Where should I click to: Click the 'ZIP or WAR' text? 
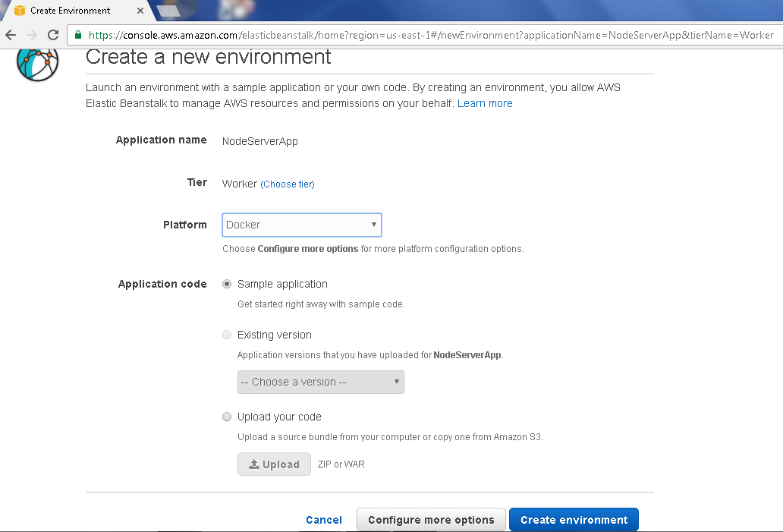point(341,464)
